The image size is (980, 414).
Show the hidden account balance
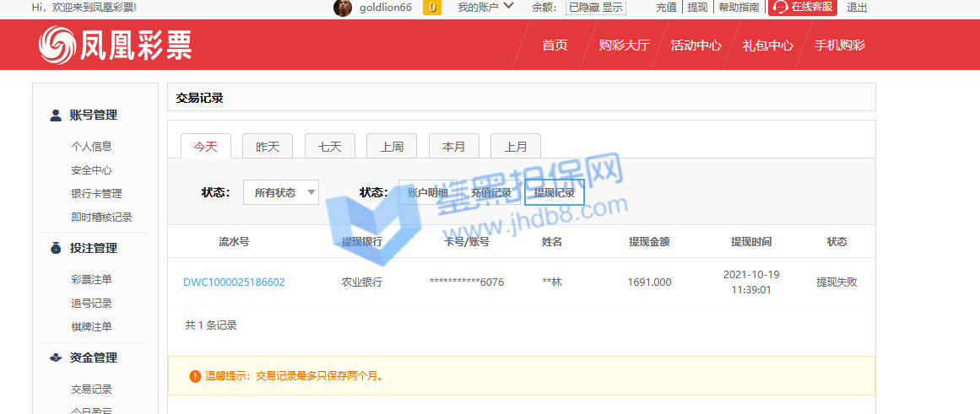[x=613, y=8]
